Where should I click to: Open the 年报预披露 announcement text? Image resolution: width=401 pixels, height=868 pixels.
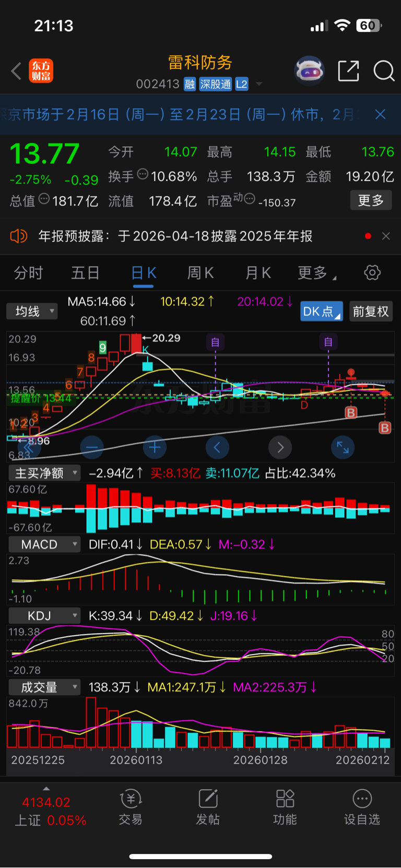(x=175, y=236)
